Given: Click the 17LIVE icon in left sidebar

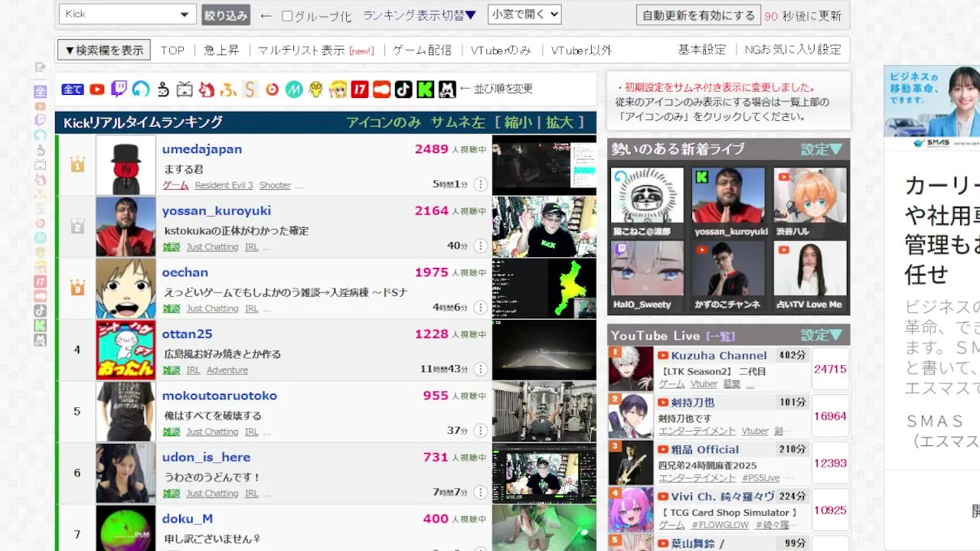Looking at the screenshot, I should [40, 282].
